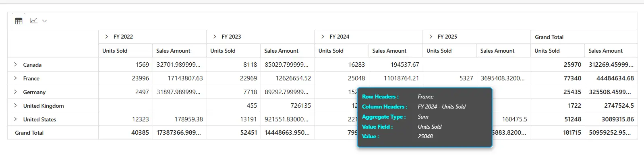
Task: Click Units Sold header under FY 2023
Action: [x=234, y=51]
